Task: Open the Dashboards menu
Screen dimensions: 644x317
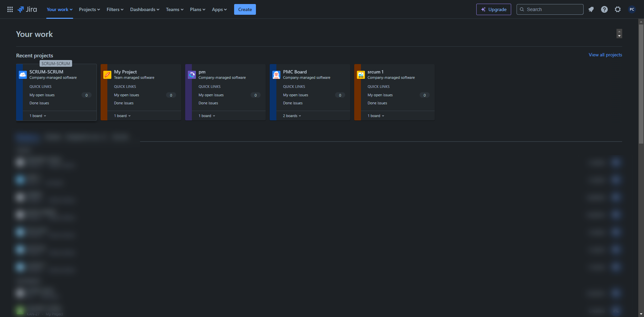Action: [x=145, y=9]
